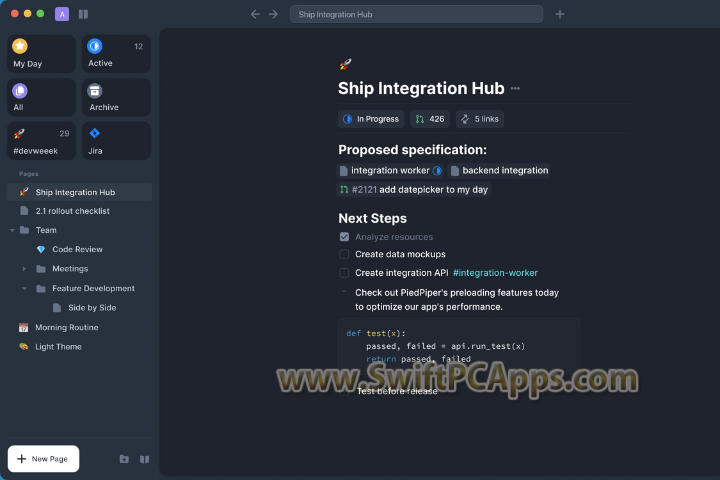Collapse the Feature Development folder arrow
This screenshot has height=480, width=720.
pyautogui.click(x=24, y=288)
